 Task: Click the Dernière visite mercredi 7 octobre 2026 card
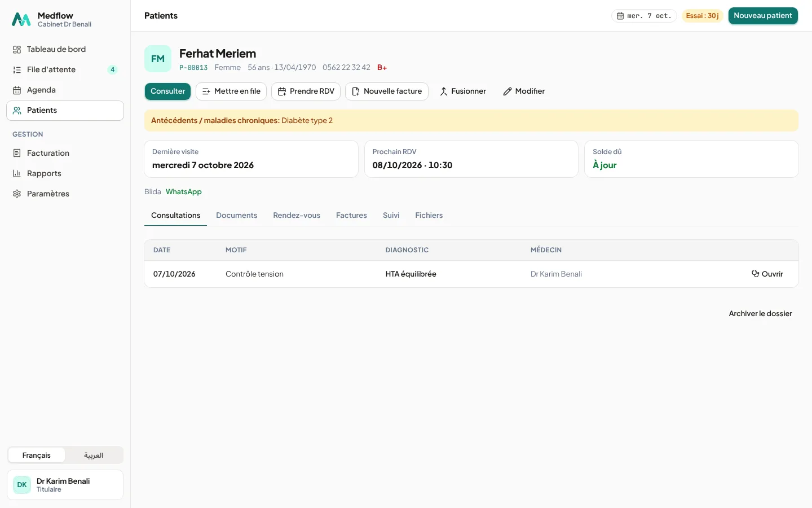(x=251, y=159)
